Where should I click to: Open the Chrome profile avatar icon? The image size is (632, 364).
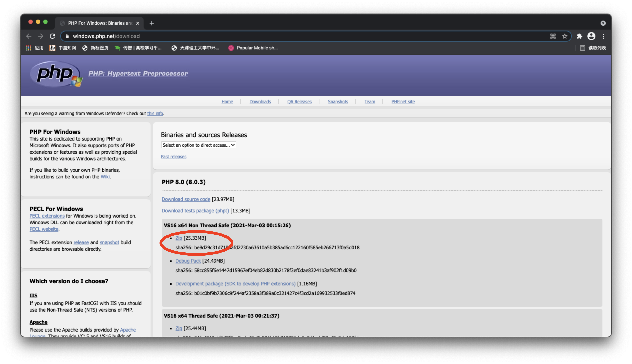pos(591,36)
